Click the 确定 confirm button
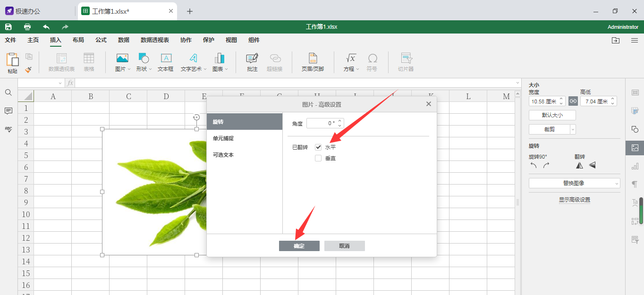The image size is (644, 295). point(299,246)
